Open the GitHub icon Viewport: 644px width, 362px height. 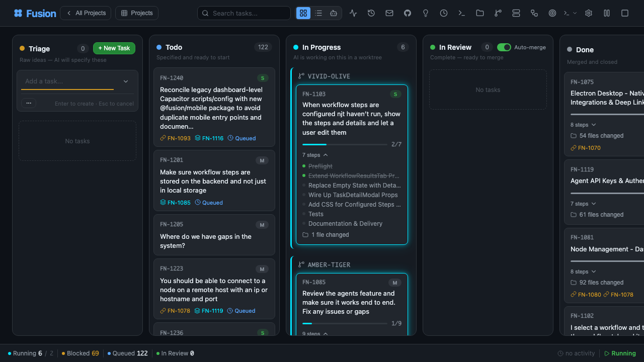tap(408, 13)
